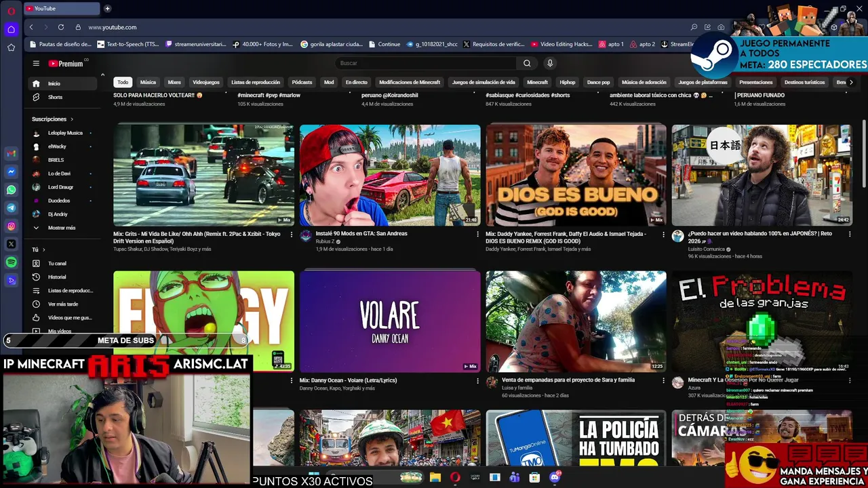This screenshot has width=868, height=488.
Task: Open Gmail in Opera sidebar
Action: click(12, 154)
